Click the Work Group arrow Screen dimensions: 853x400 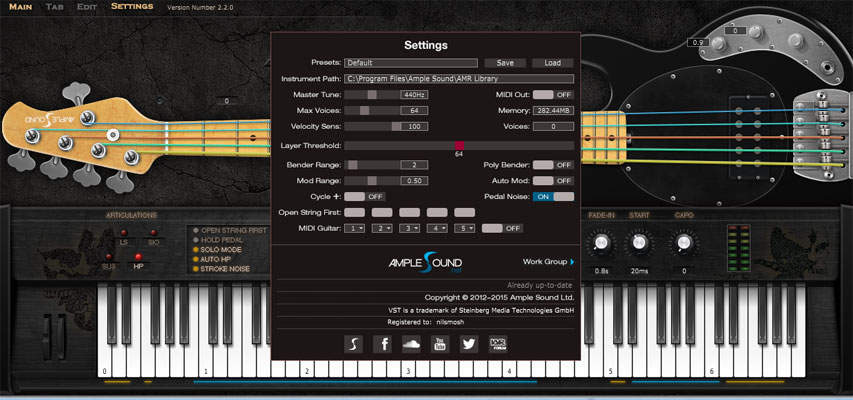[x=572, y=262]
